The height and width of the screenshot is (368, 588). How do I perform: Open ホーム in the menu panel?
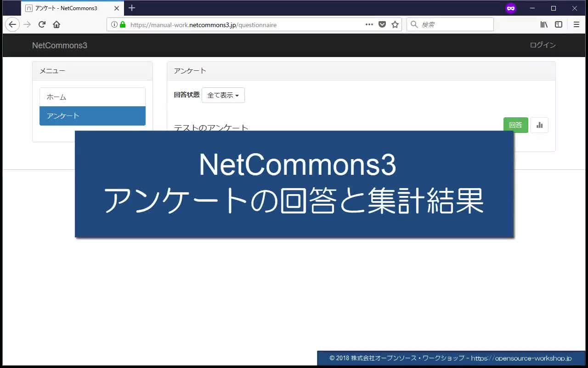tap(92, 97)
